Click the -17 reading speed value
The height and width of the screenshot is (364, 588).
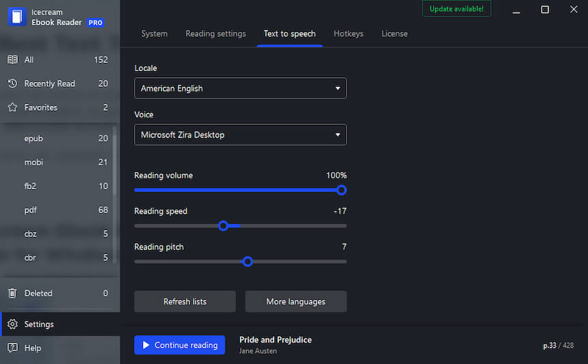click(340, 211)
